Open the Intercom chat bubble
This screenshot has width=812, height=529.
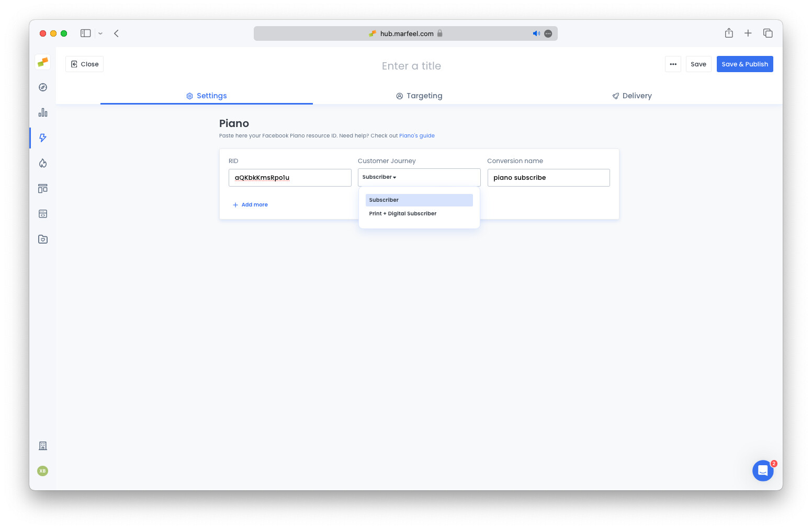coord(763,470)
